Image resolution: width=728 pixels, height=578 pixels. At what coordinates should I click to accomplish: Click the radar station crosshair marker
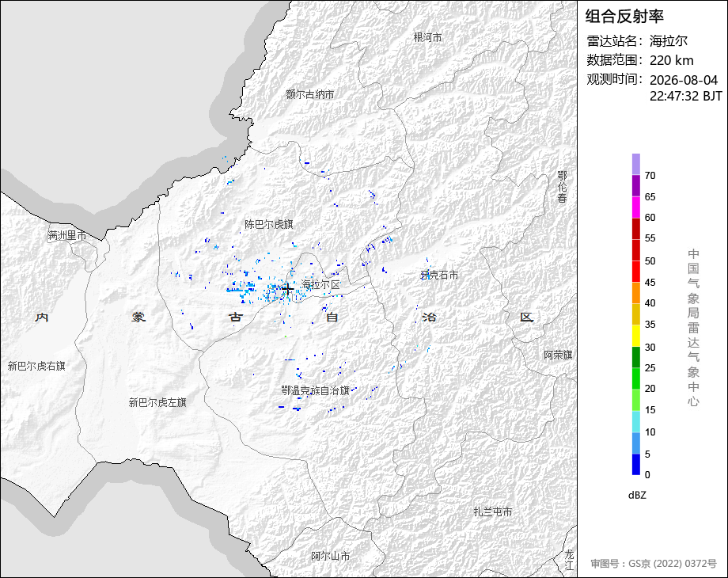click(x=287, y=289)
